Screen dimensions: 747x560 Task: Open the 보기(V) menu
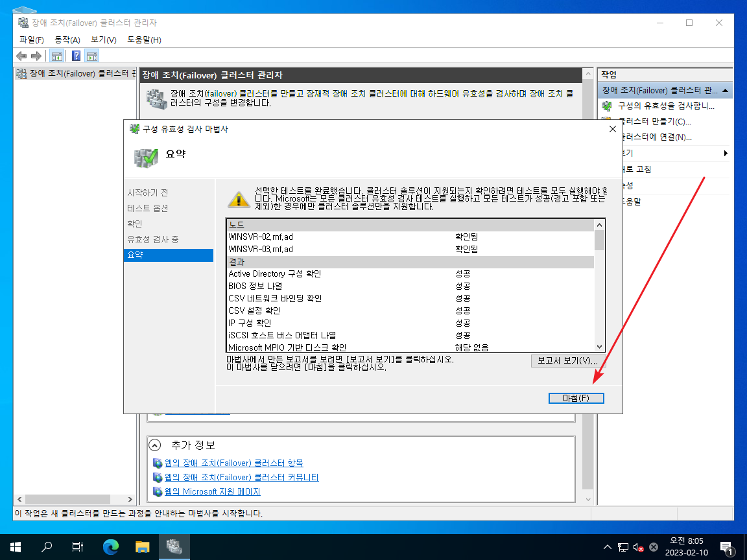(103, 40)
